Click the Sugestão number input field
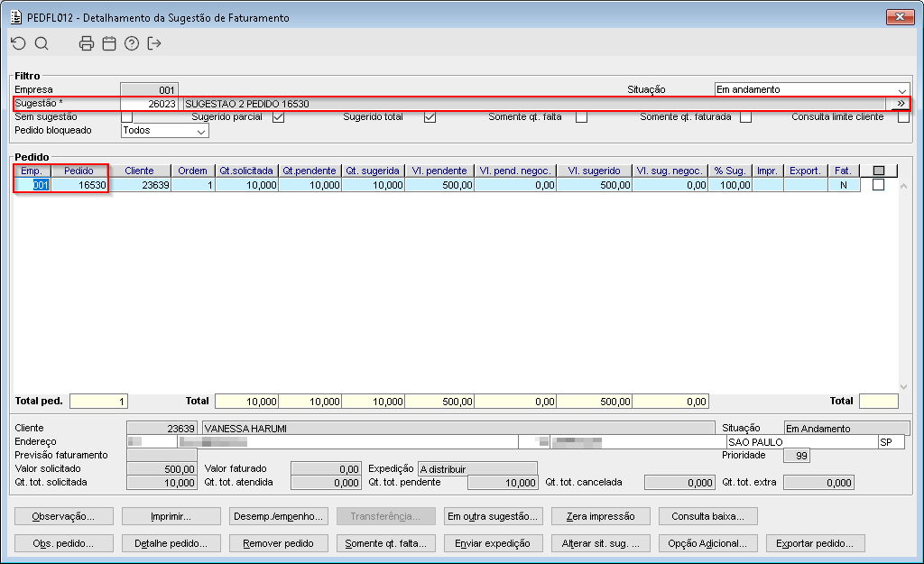 tap(149, 104)
